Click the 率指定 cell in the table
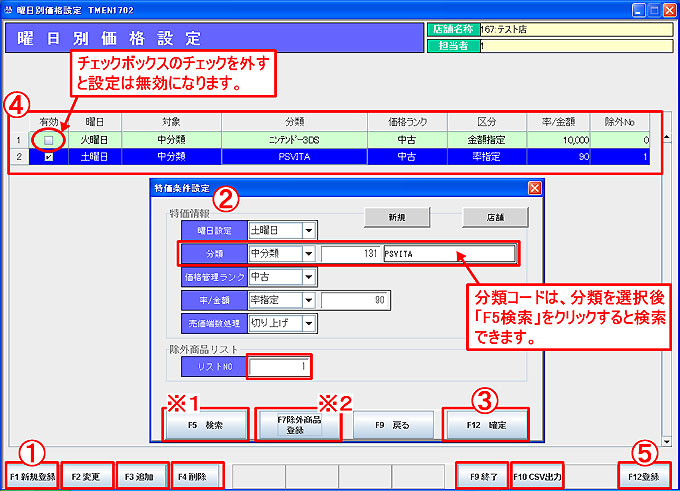 pyautogui.click(x=487, y=157)
